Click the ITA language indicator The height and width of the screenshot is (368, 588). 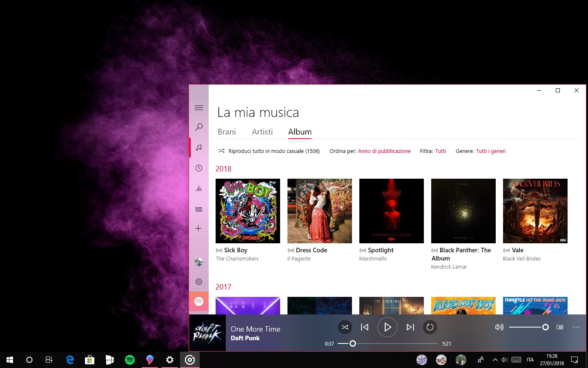(x=530, y=360)
